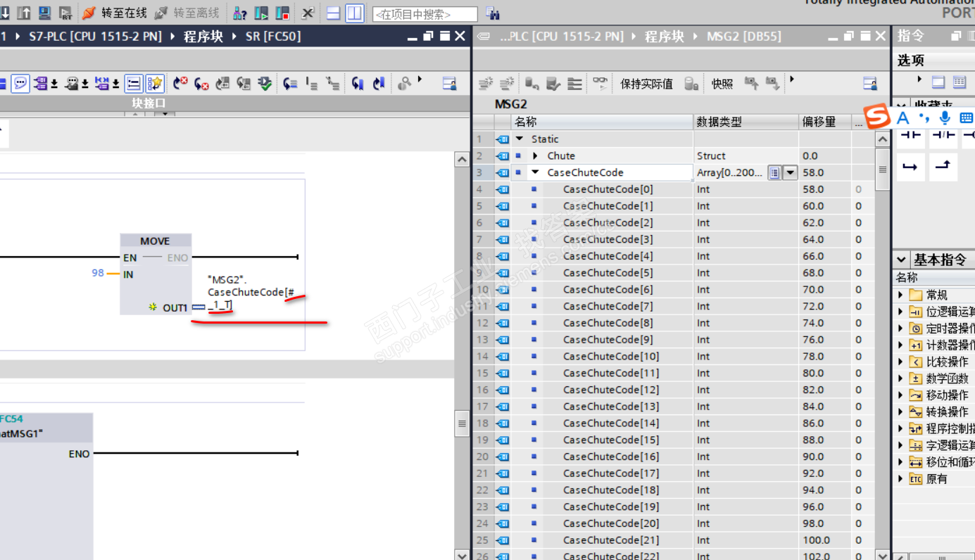This screenshot has width=975, height=560.
Task: Click the Sogou input method S icon
Action: [x=876, y=117]
